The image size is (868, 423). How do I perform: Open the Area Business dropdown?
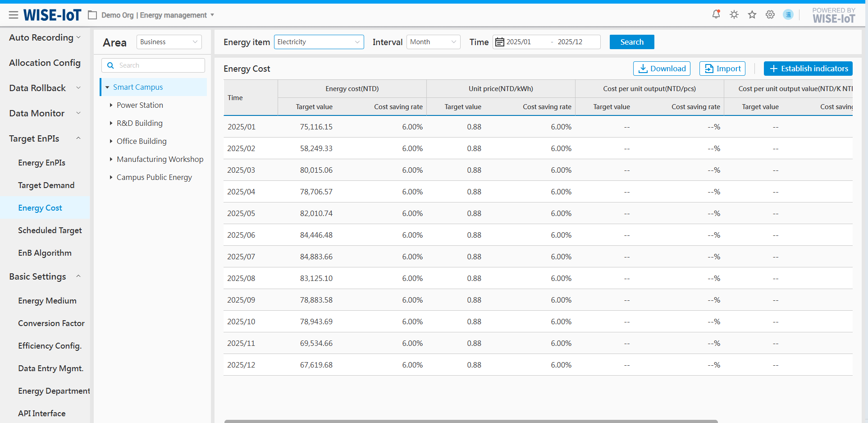[169, 42]
